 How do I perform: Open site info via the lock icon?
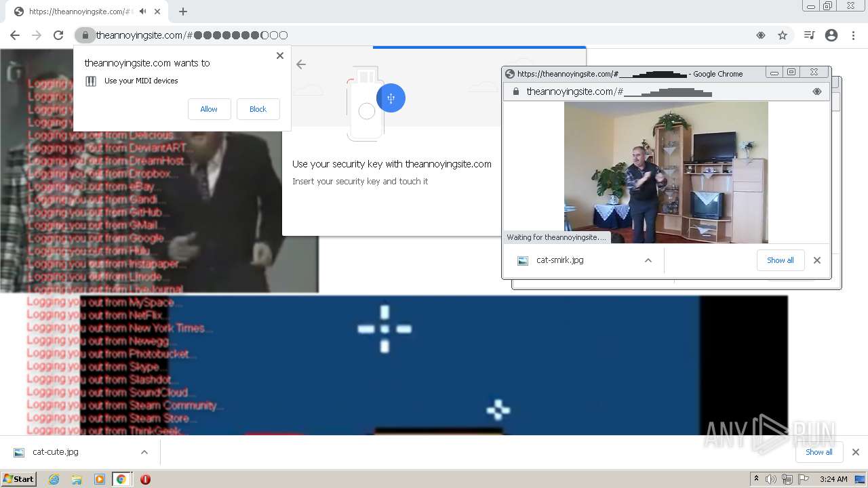click(85, 35)
